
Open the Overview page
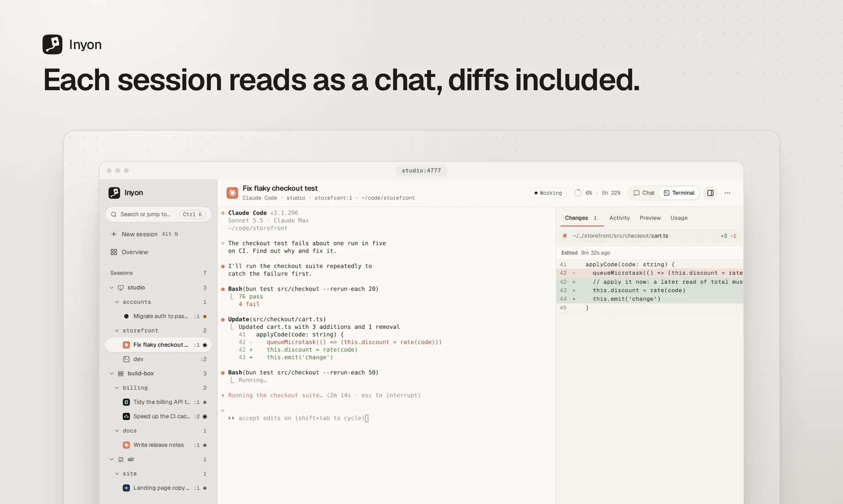tap(158, 252)
